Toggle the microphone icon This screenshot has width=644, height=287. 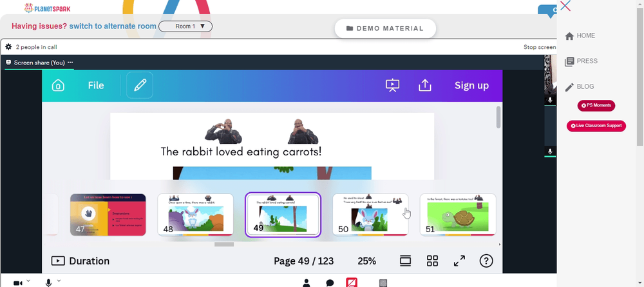[x=48, y=283]
